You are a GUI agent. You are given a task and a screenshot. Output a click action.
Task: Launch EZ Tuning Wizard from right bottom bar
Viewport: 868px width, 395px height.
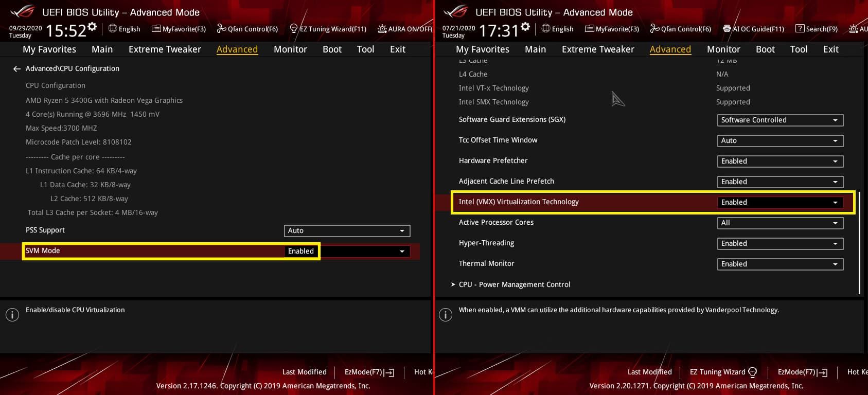(723, 372)
